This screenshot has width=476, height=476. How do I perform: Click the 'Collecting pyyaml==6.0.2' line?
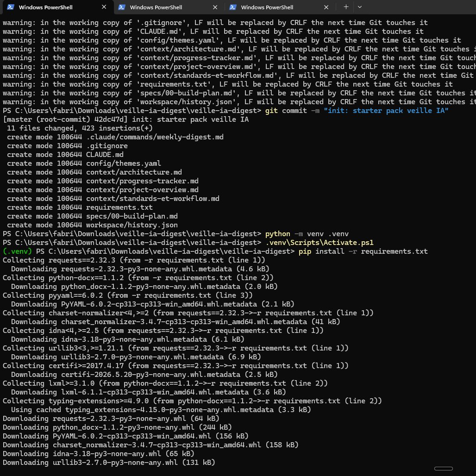127,296
